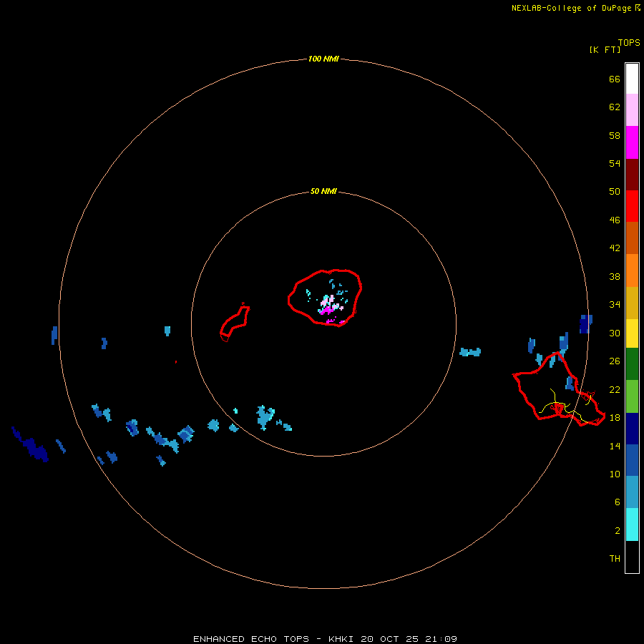Select the dark green 26 kft legend color
The width and height of the screenshot is (644, 644).
tap(632, 364)
